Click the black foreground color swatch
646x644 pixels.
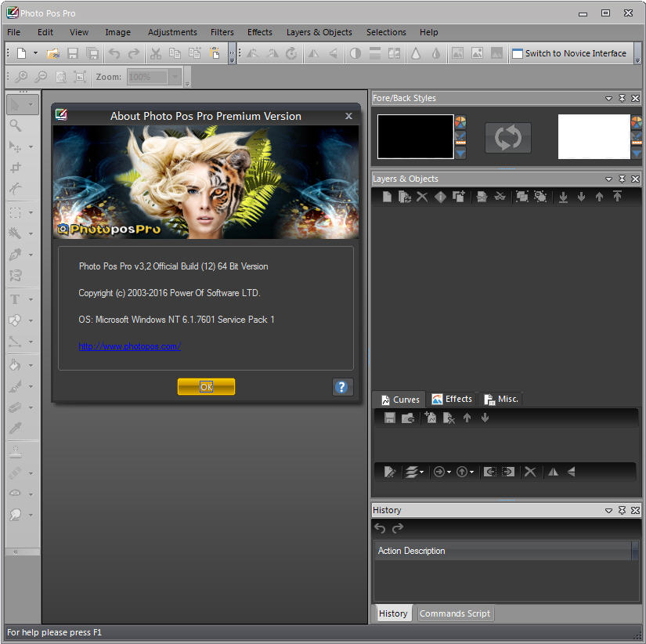pyautogui.click(x=415, y=136)
